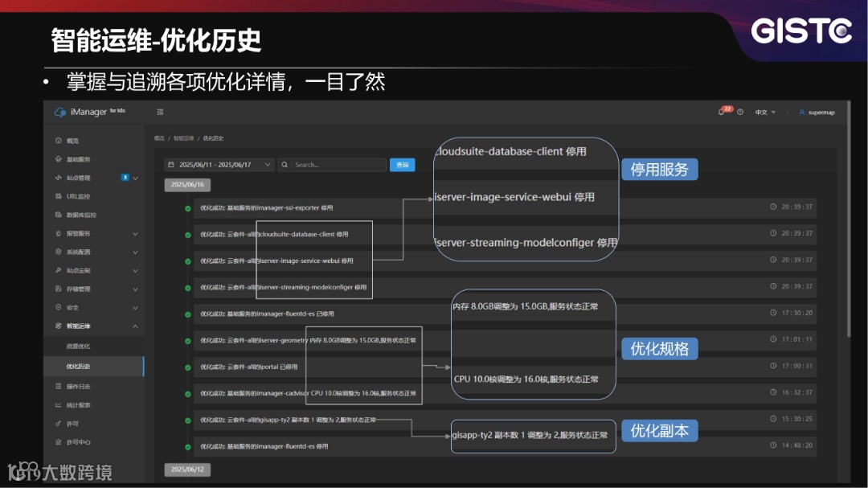Click the user avatar icon beside supermap

(801, 113)
